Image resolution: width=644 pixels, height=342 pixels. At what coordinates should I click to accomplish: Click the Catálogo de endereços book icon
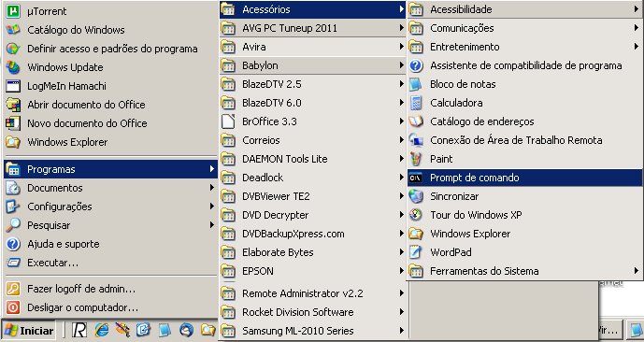[416, 121]
